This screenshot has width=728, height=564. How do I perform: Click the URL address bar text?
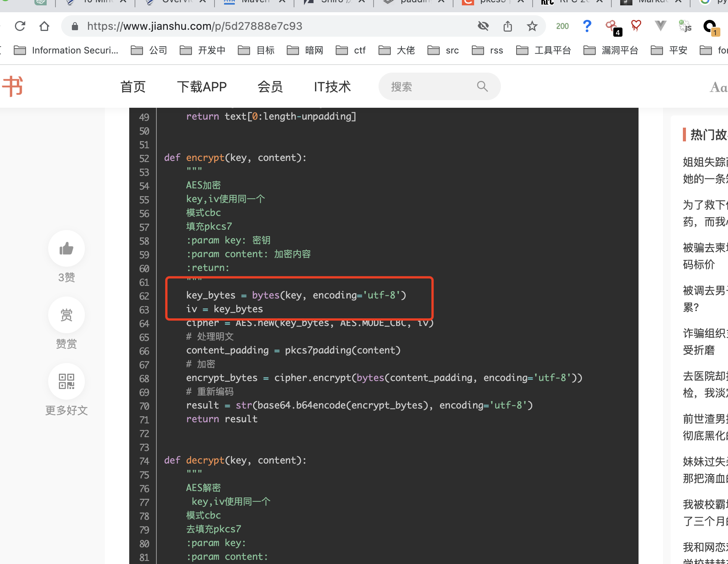pyautogui.click(x=195, y=26)
